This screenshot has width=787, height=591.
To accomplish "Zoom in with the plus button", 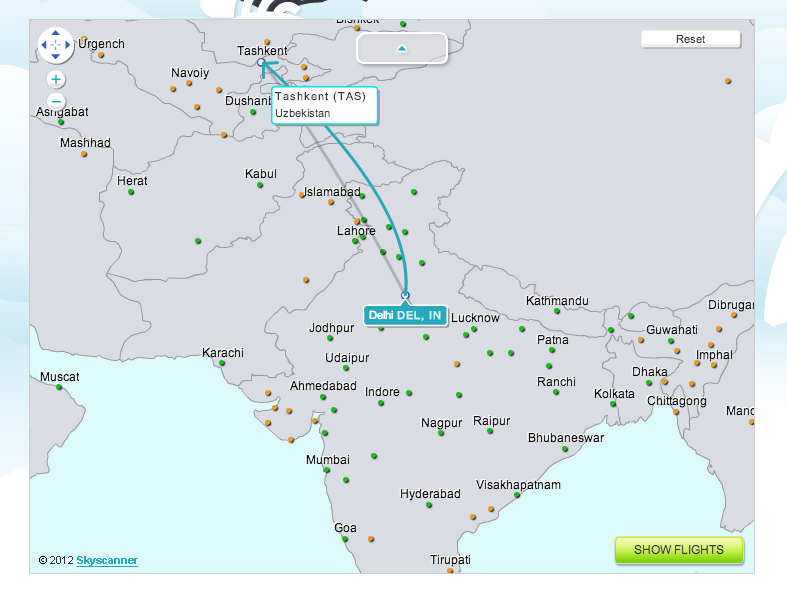I will click(x=56, y=79).
